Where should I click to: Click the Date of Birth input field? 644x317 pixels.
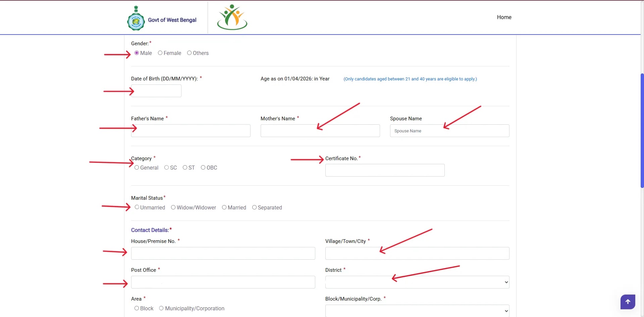(156, 90)
